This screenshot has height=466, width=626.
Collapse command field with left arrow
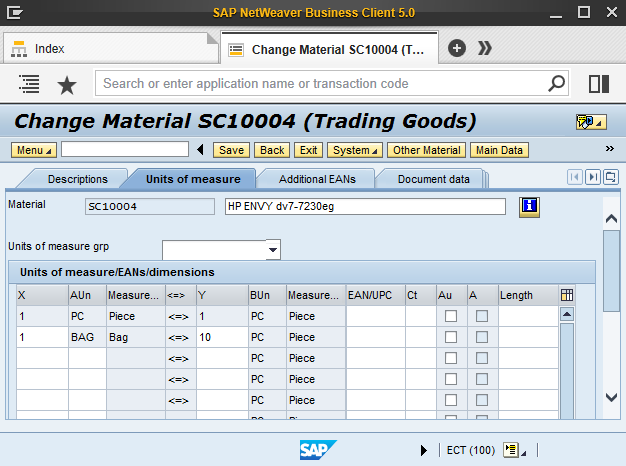200,150
